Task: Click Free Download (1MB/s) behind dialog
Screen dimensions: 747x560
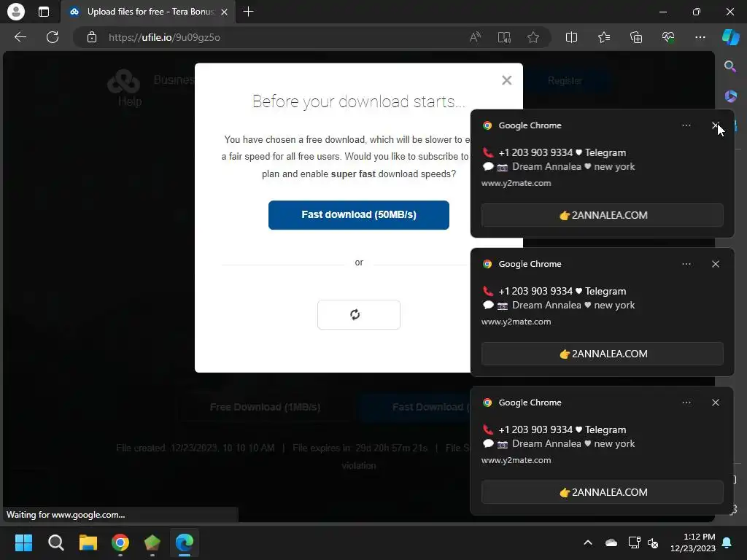Action: click(265, 407)
